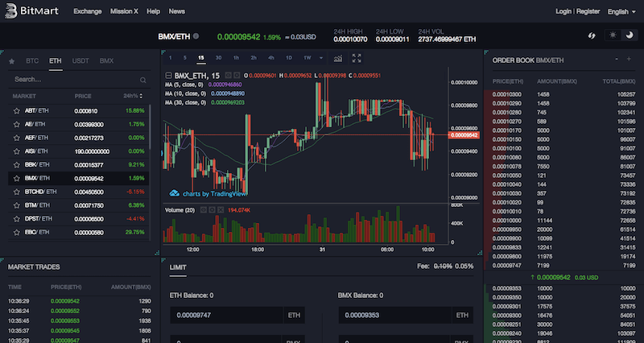This screenshot has height=343, width=644.
Task: Favorite the BBK/ETH pair star
Action: click(x=17, y=165)
